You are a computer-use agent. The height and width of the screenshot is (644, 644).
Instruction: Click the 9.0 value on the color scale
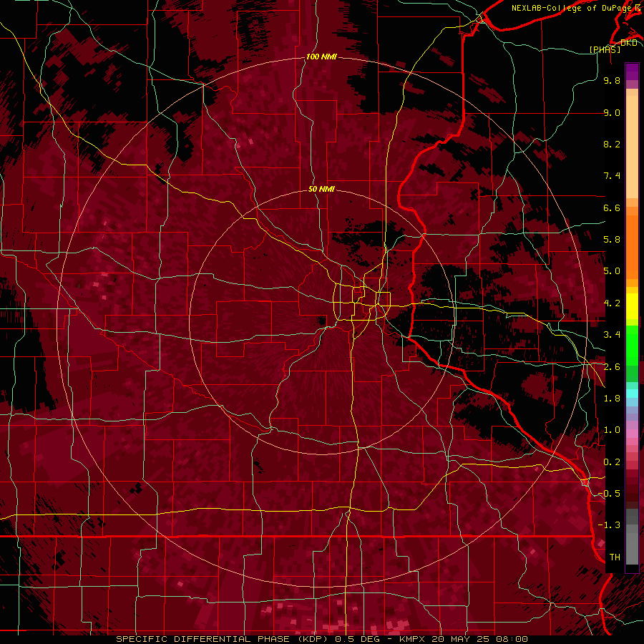612,112
